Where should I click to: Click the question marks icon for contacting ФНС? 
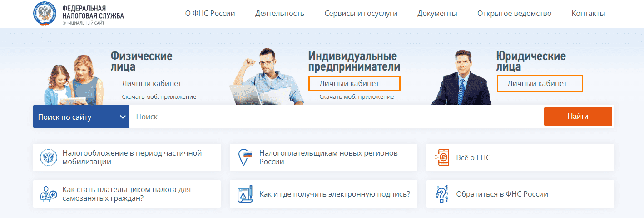pos(442,194)
